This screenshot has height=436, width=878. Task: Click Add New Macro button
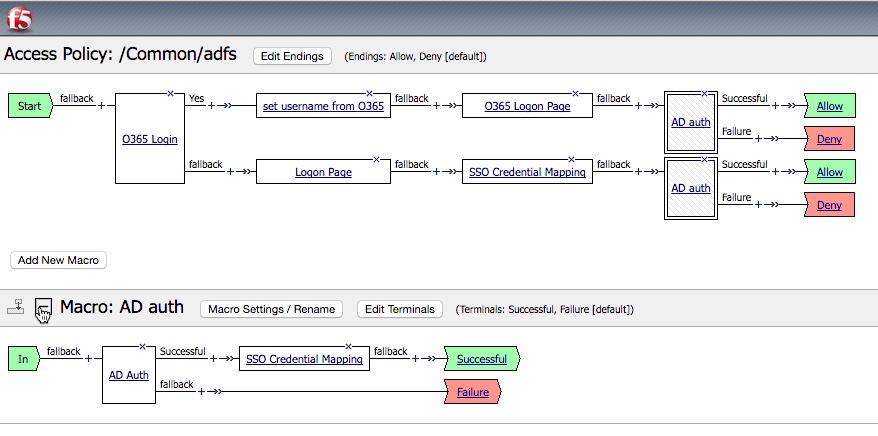(x=58, y=260)
